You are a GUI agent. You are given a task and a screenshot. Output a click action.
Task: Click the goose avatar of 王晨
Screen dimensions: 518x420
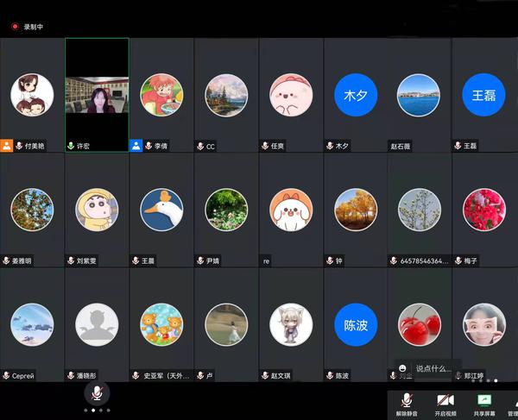[161, 210]
